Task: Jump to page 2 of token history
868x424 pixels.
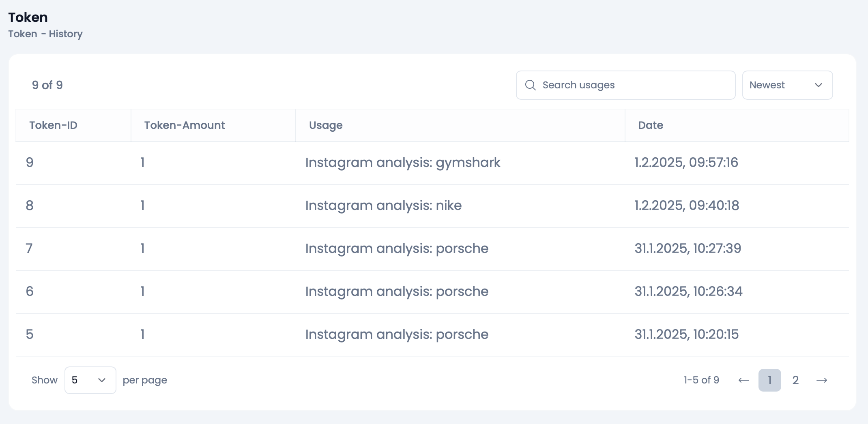Action: pos(795,380)
